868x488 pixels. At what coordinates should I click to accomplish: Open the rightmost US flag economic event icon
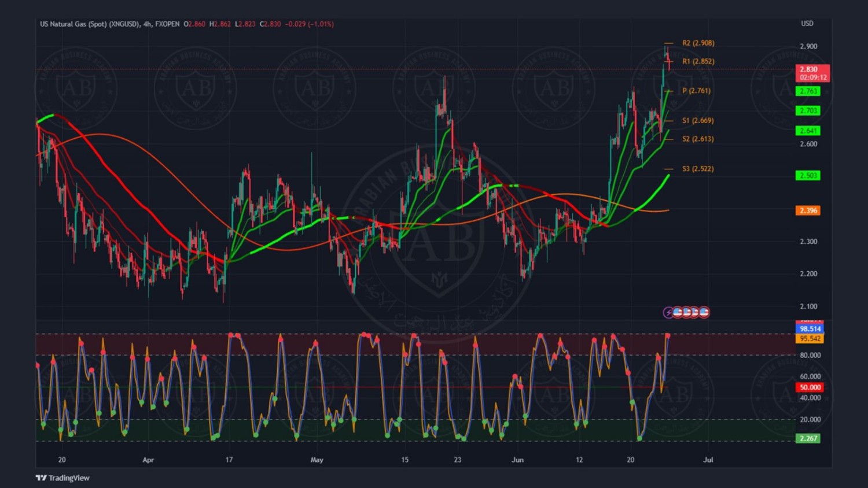pyautogui.click(x=704, y=313)
